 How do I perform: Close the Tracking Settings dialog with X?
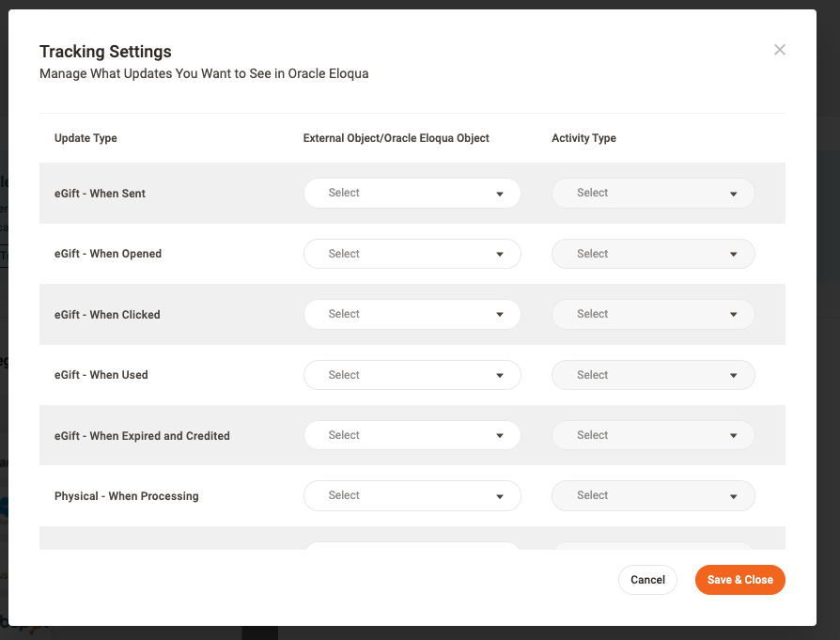point(779,50)
